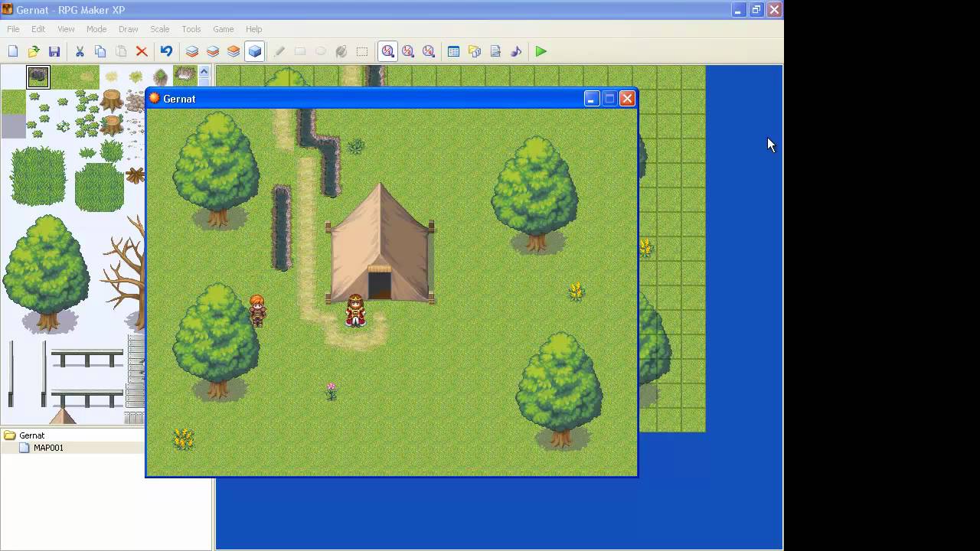This screenshot has width=980, height=551.
Task: Open the Scale menu
Action: pos(160,29)
